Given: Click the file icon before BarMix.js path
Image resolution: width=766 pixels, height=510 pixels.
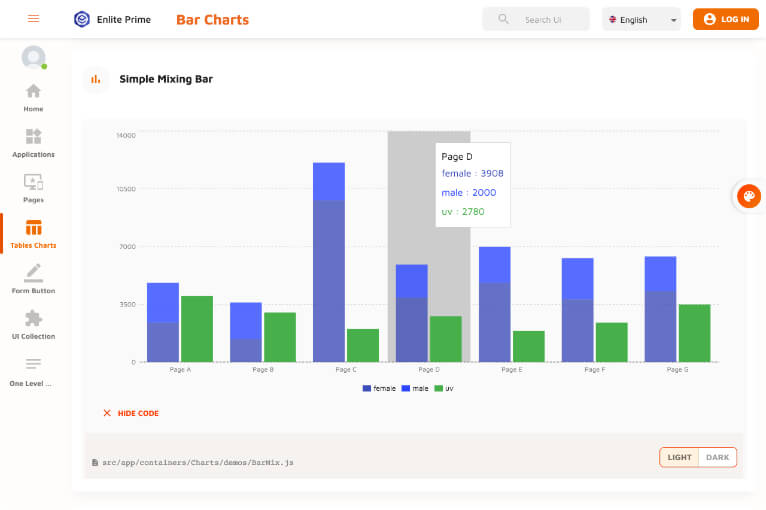Looking at the screenshot, I should pos(95,462).
